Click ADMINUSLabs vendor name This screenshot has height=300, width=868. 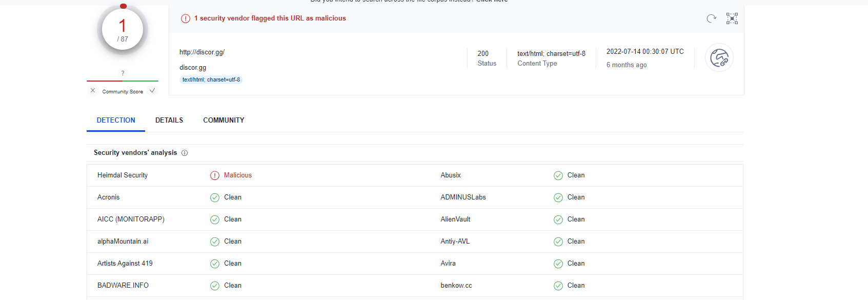(x=463, y=197)
